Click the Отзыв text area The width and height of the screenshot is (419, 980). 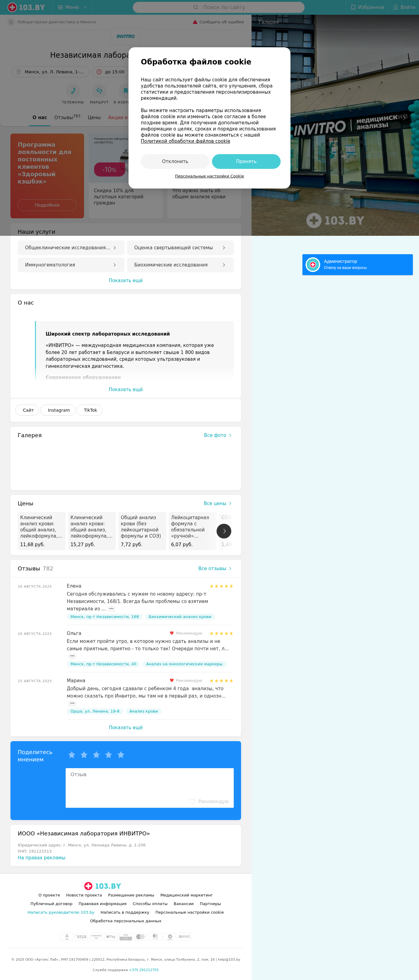click(x=149, y=788)
